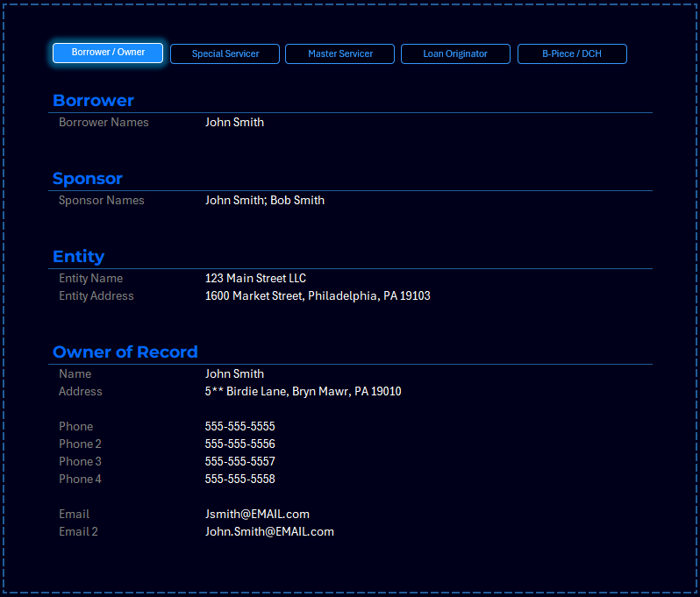Select email John.Smith@EMAIL.com
The image size is (700, 597).
tap(269, 531)
